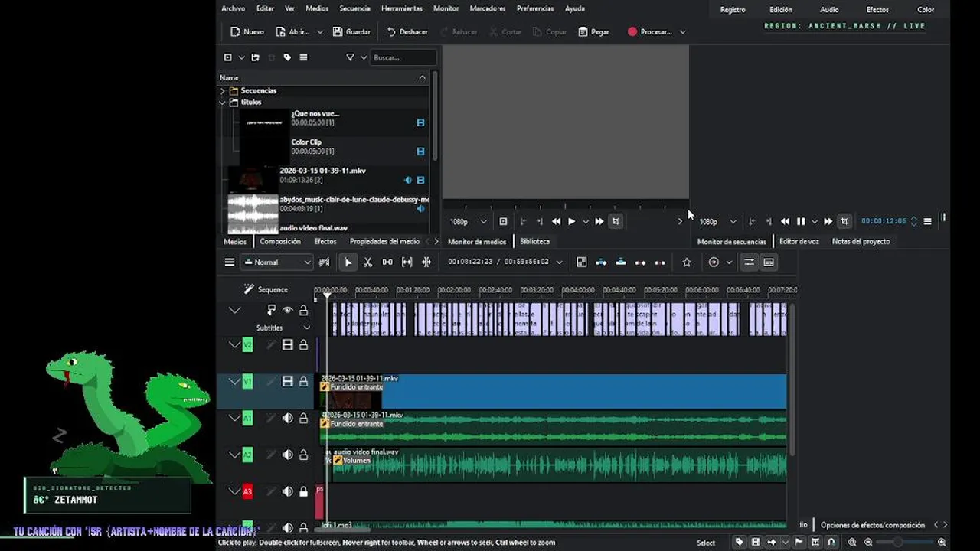Switch to the Biblioteca tab
Viewport: 980px width, 551px height.
pos(535,241)
